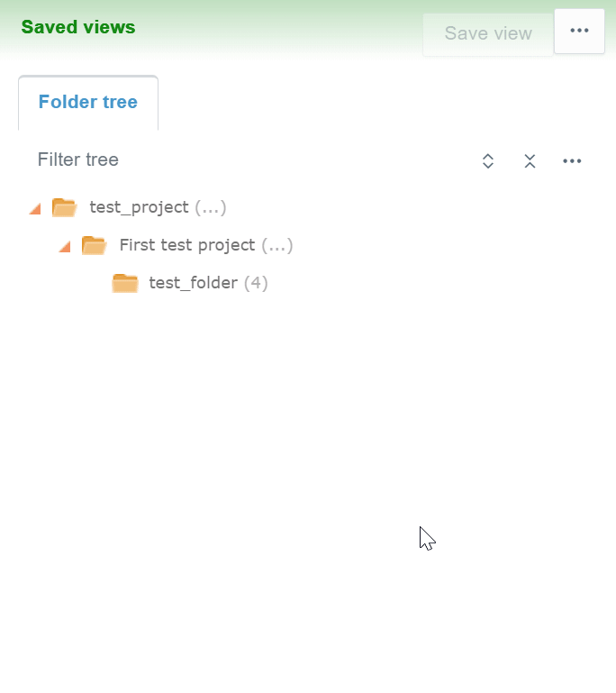This screenshot has height=693, width=616.
Task: Click the count beside First test project
Action: pos(277,245)
